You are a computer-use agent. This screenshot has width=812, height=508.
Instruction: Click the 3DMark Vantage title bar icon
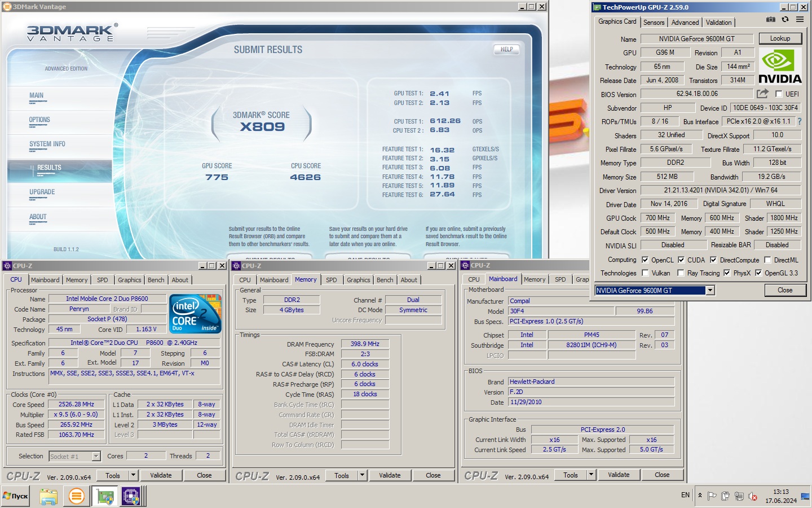click(x=7, y=7)
